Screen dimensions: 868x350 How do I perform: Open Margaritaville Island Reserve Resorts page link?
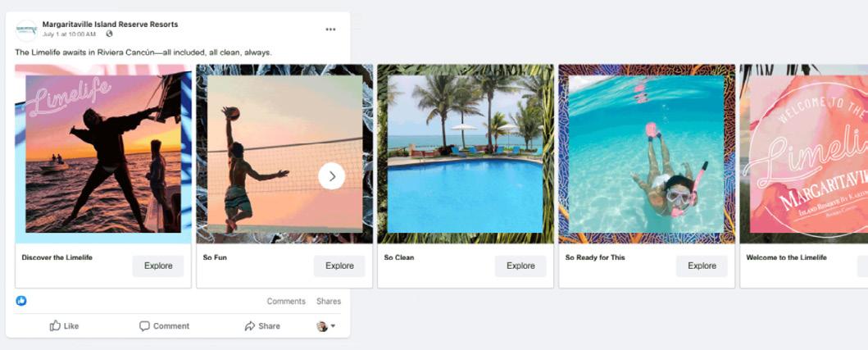[x=110, y=25]
